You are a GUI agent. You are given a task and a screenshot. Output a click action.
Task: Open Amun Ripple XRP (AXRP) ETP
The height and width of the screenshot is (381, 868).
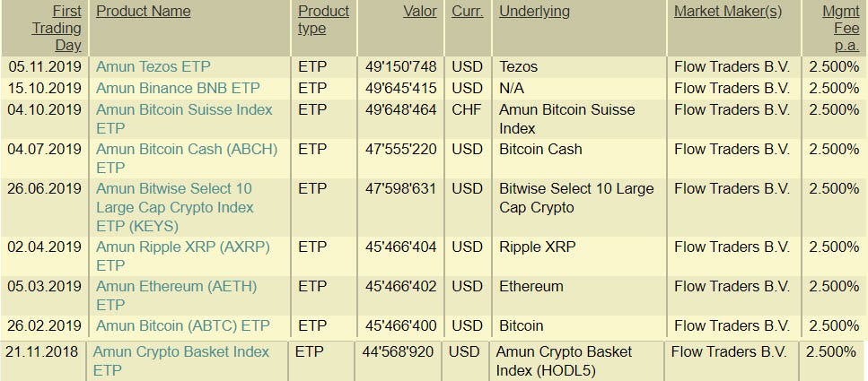tap(183, 256)
